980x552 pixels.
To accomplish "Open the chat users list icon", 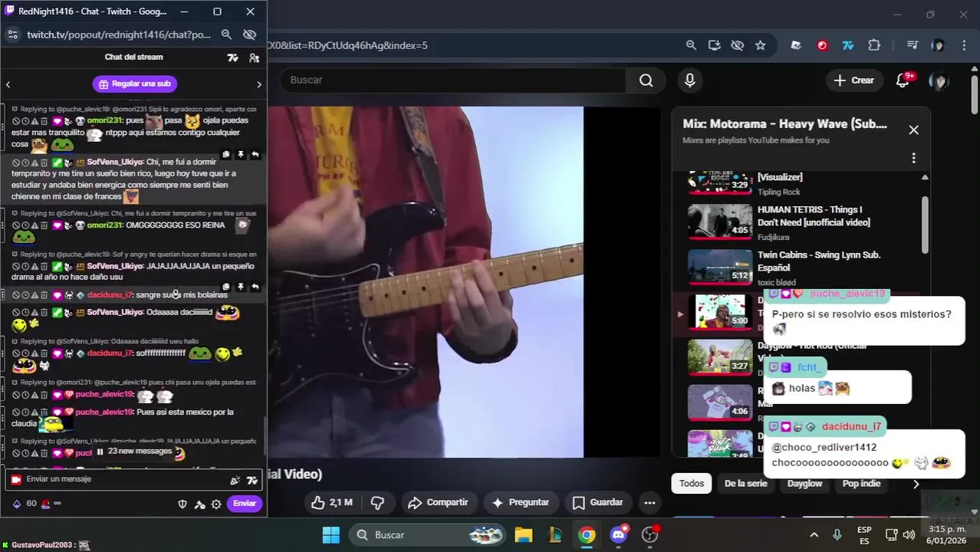I will point(254,58).
